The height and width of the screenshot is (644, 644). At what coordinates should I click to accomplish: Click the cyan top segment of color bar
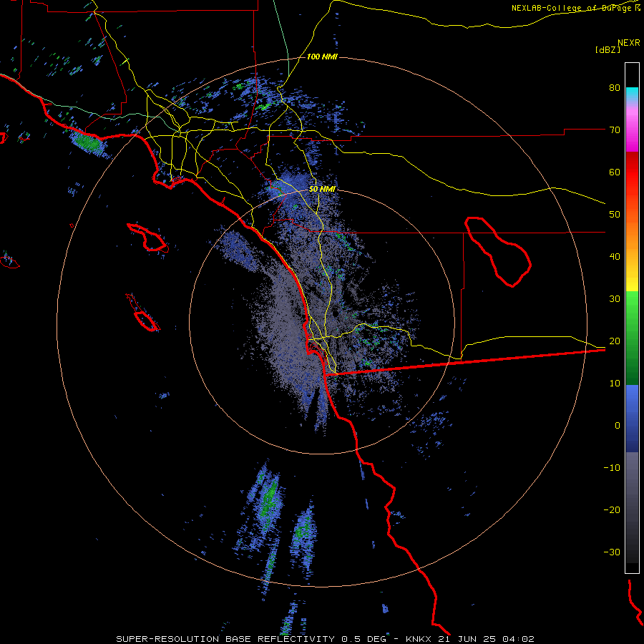(x=632, y=92)
